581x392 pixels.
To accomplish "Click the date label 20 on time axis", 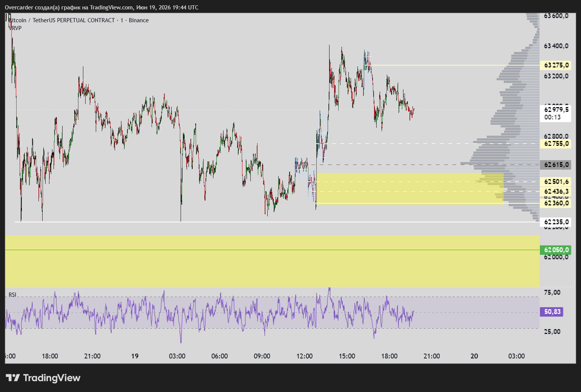I will [x=474, y=356].
